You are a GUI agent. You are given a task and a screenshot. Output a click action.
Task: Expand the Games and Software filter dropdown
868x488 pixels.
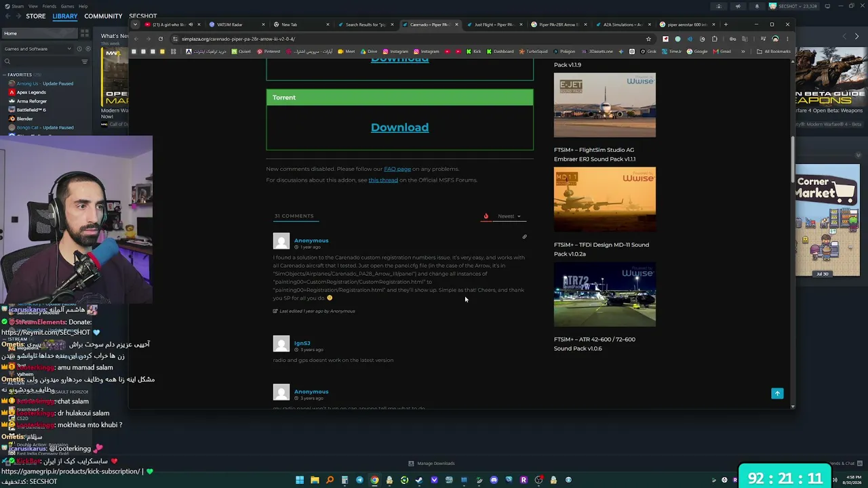37,49
